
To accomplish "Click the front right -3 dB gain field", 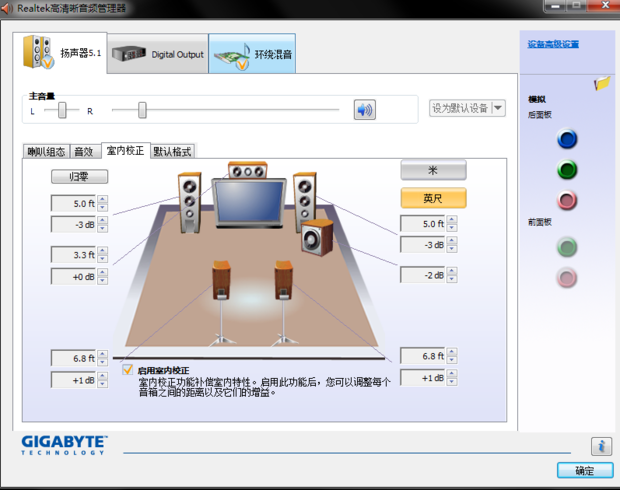I will 423,245.
